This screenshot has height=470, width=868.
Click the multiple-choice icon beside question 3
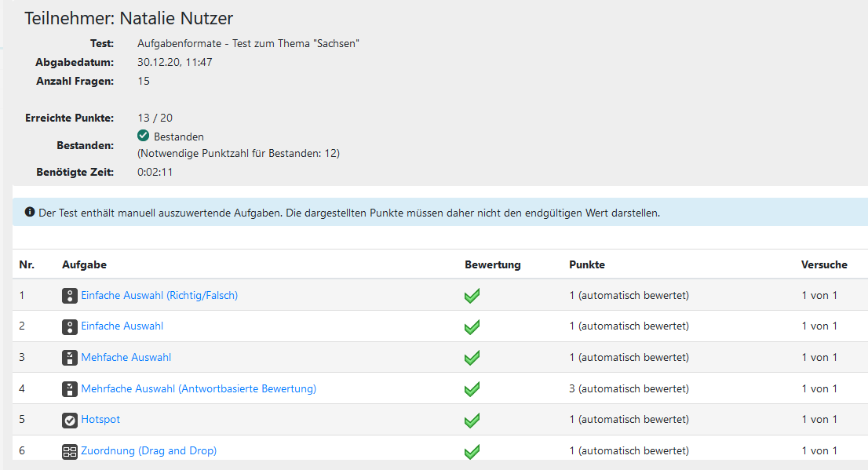click(69, 358)
